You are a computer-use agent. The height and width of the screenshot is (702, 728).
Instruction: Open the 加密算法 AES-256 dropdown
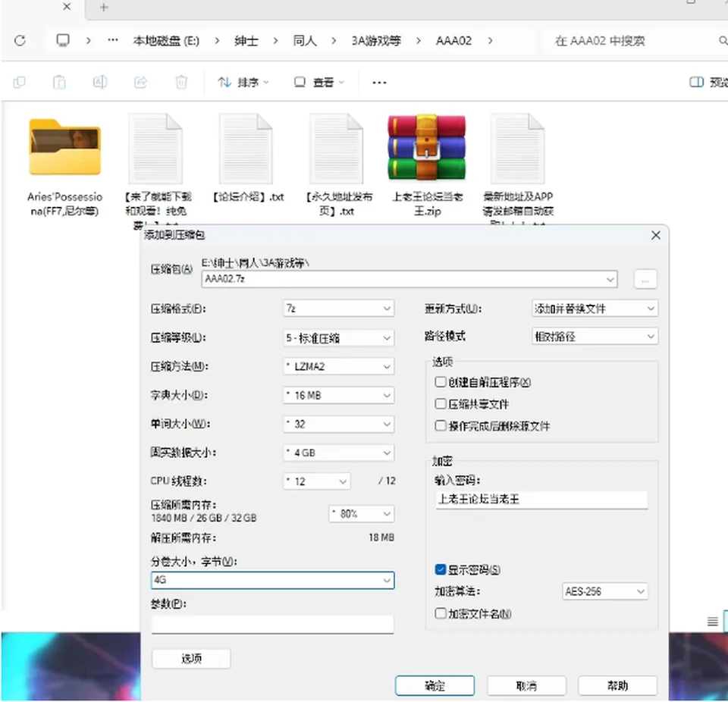click(x=605, y=591)
